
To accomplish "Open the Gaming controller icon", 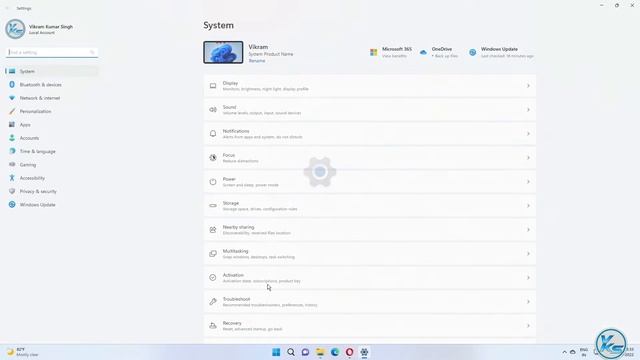I will coord(12,164).
